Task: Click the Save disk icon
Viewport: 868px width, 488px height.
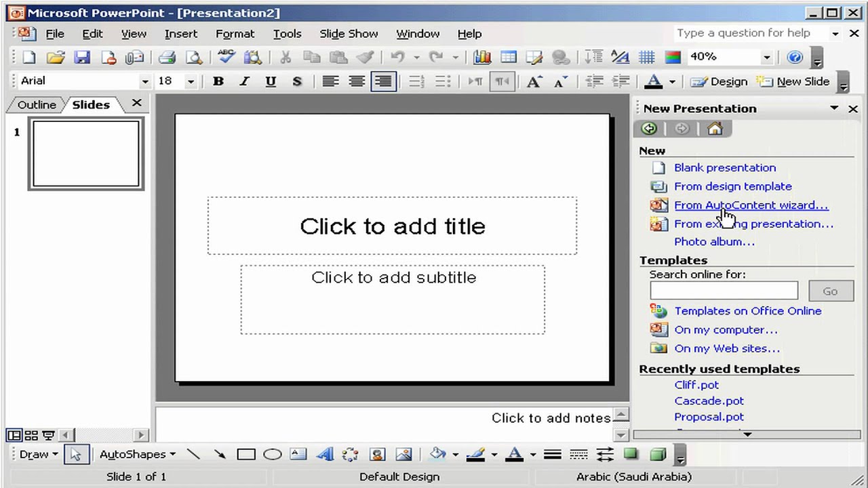Action: (82, 58)
